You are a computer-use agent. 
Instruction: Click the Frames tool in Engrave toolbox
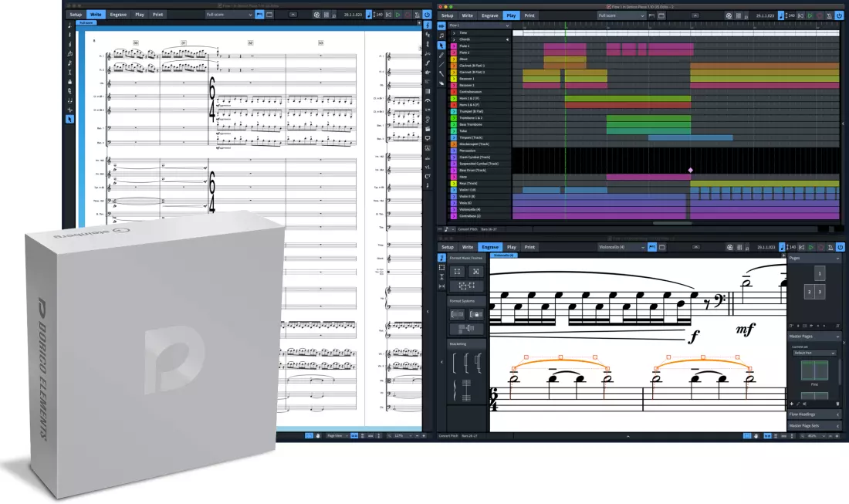441,267
